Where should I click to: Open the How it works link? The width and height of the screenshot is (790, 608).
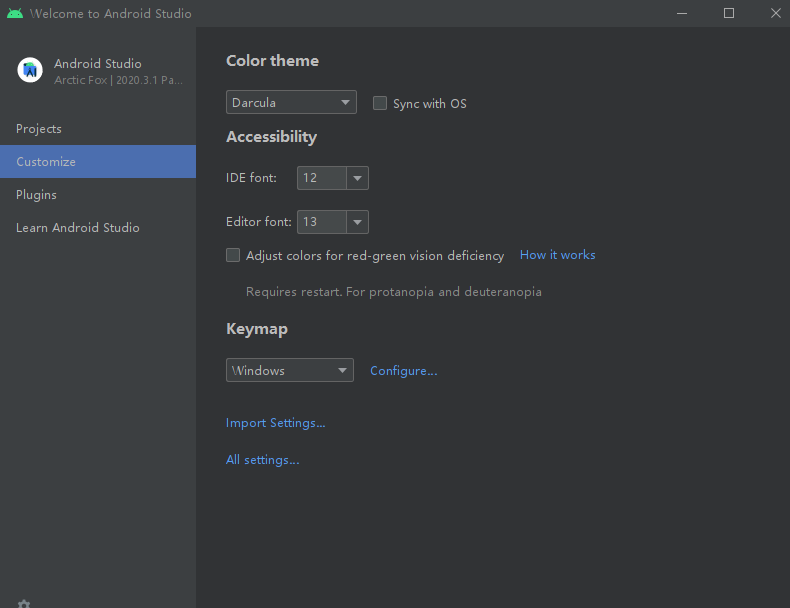coord(557,255)
